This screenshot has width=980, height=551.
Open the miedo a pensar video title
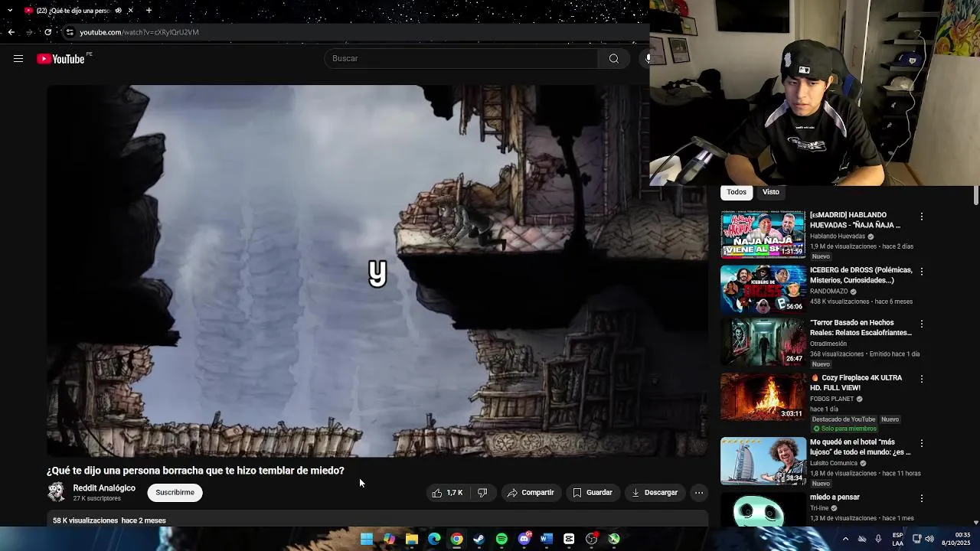pyautogui.click(x=835, y=497)
